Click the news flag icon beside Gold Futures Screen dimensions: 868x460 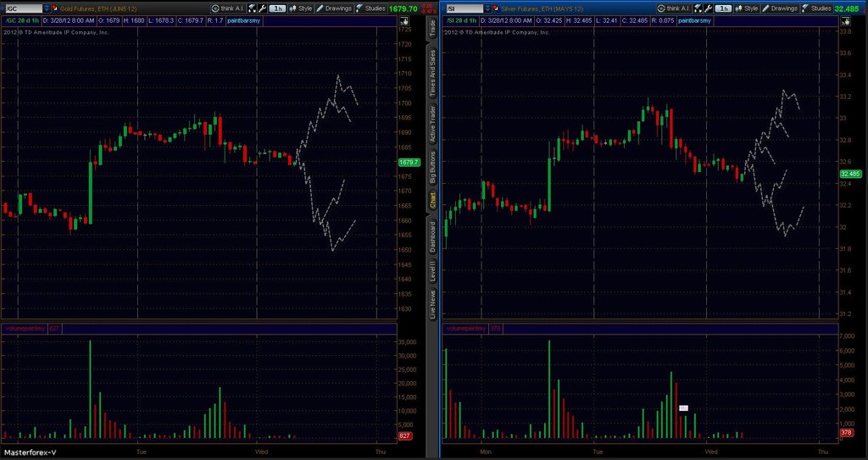click(55, 8)
